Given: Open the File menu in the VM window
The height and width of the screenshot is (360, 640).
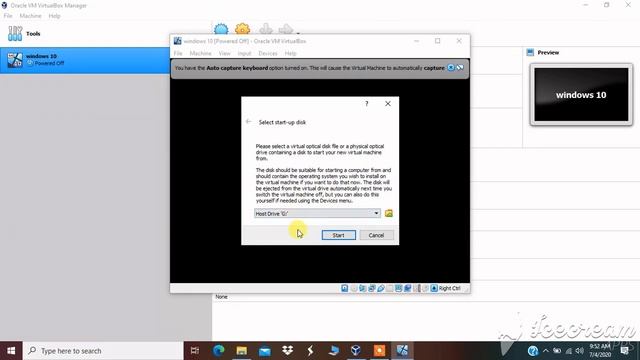Looking at the screenshot, I should point(178,53).
